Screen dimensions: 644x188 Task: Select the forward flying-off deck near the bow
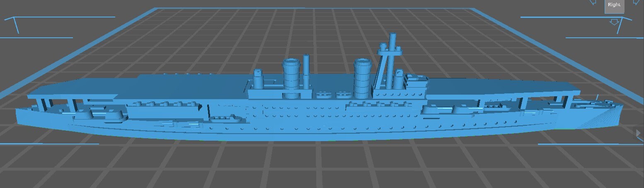coord(497,95)
